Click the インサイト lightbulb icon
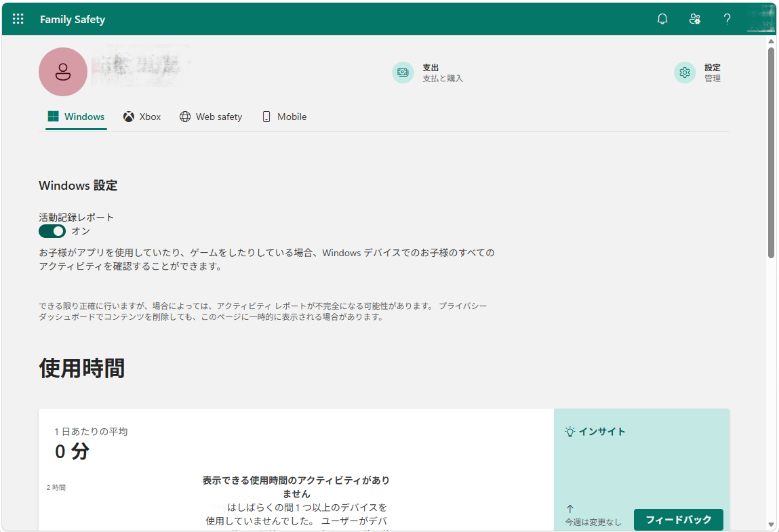 coord(570,432)
